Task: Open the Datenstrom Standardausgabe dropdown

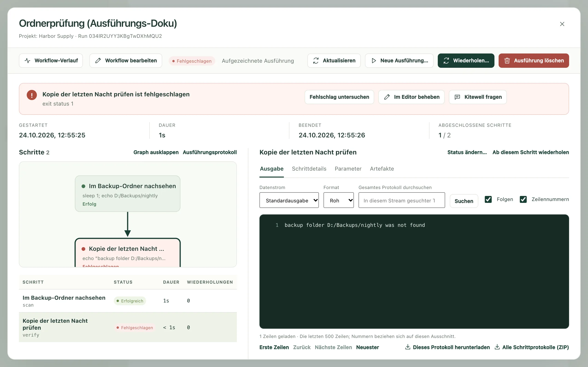Action: point(289,200)
